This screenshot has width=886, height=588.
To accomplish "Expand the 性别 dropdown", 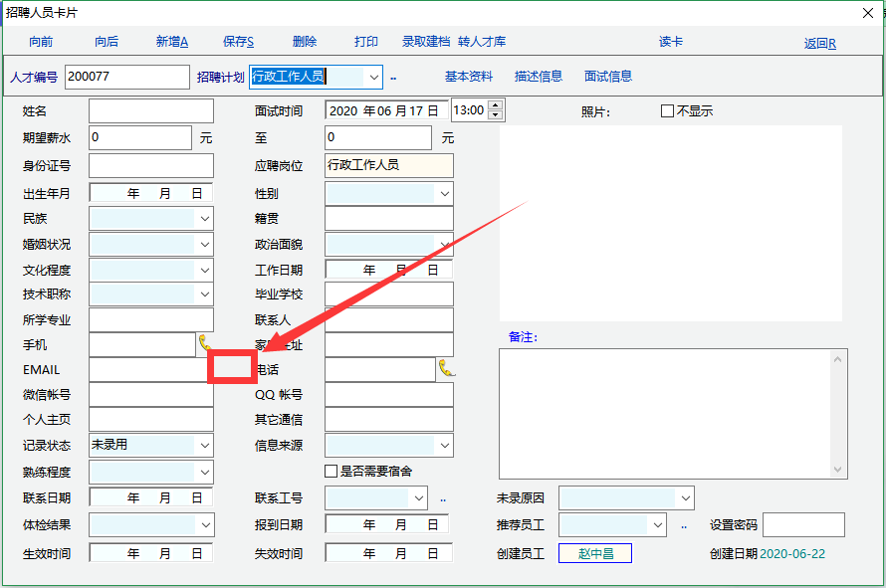I will tap(444, 194).
